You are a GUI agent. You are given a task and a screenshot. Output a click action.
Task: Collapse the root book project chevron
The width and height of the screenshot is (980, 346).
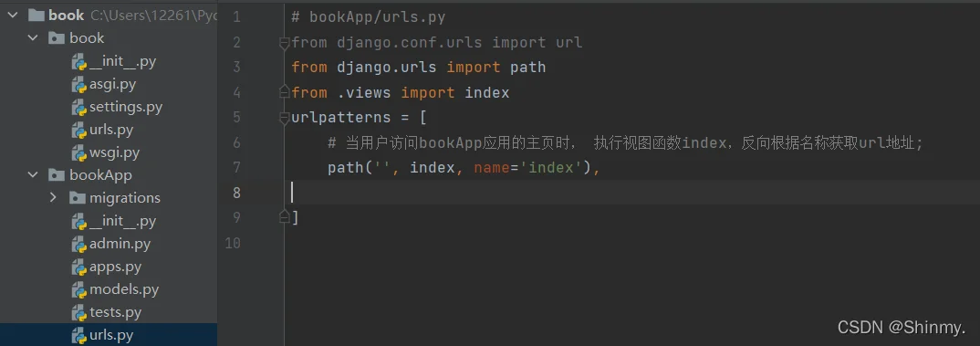click(x=12, y=15)
